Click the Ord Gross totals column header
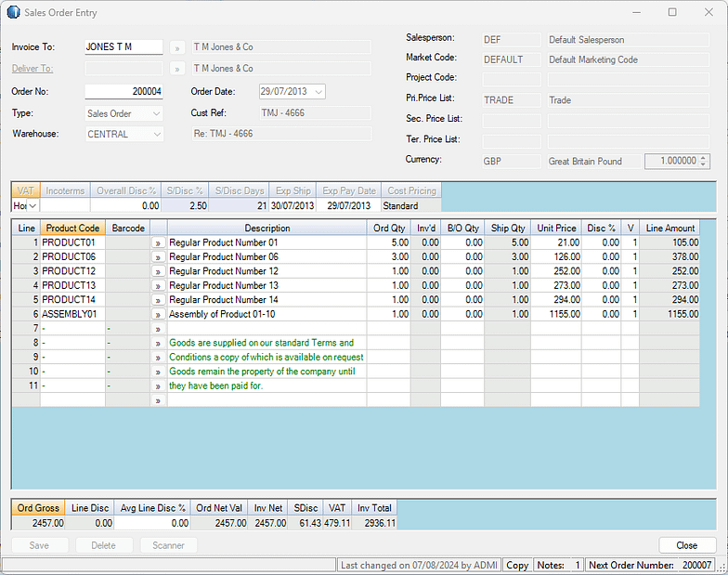This screenshot has height=575, width=728. click(x=38, y=508)
